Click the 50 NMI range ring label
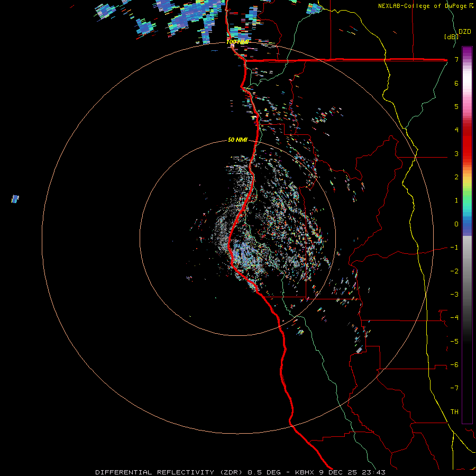This screenshot has height=476, width=476. (237, 140)
